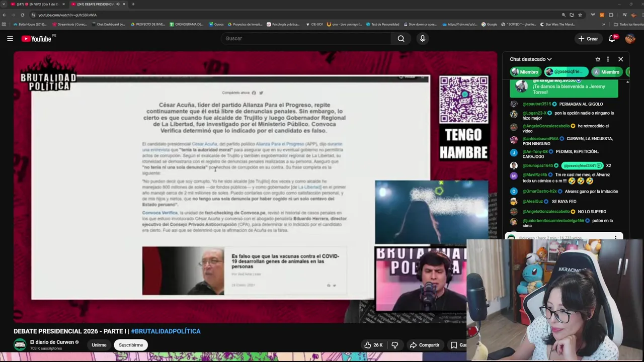Open the El diario de Curwen channel name
644x362 pixels.
coord(52,342)
